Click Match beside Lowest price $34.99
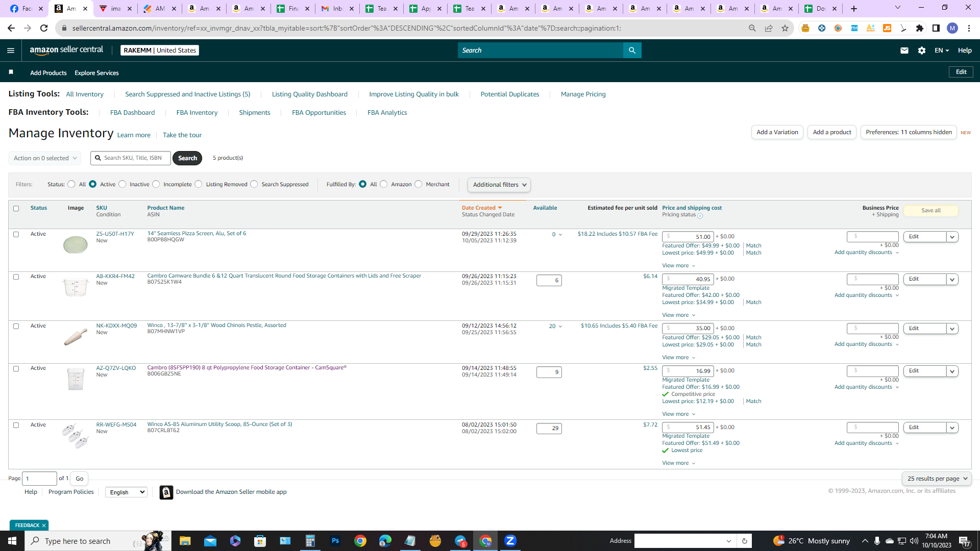 (753, 303)
